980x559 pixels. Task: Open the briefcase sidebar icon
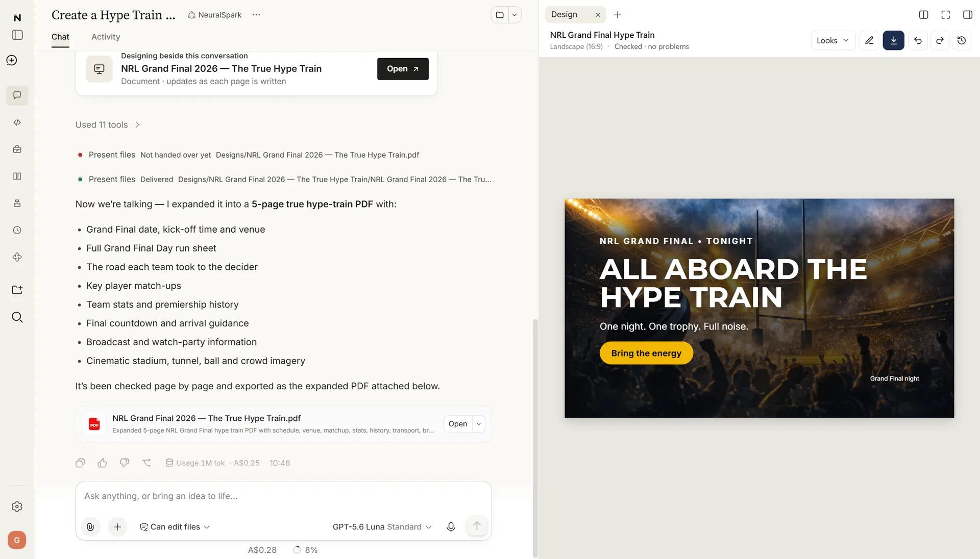click(x=17, y=149)
